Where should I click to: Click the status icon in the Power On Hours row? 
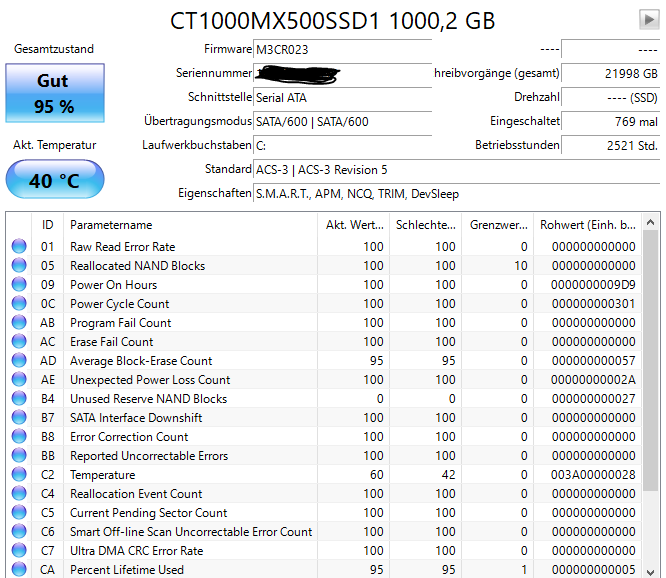coord(19,284)
